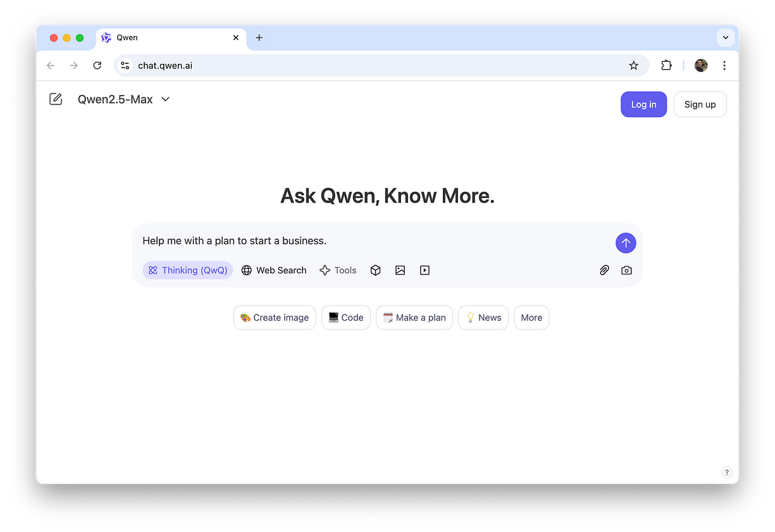The width and height of the screenshot is (775, 532).
Task: Open the browser extensions puzzle icon
Action: point(666,65)
